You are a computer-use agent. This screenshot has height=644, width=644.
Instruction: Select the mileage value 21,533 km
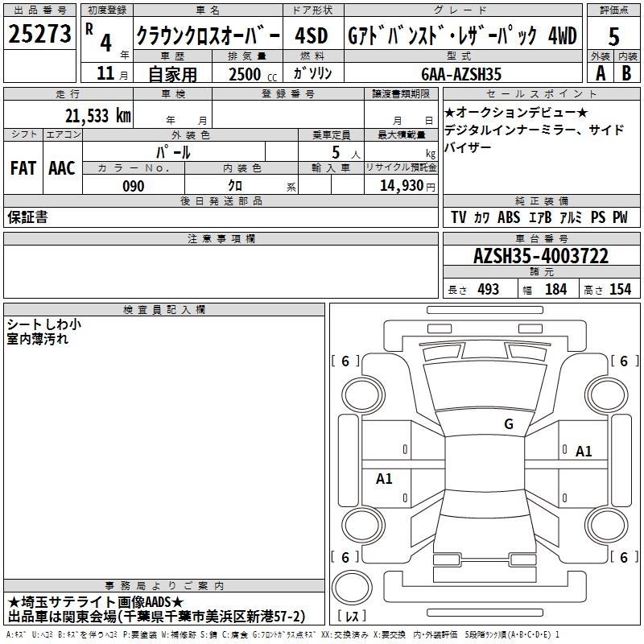(x=98, y=115)
